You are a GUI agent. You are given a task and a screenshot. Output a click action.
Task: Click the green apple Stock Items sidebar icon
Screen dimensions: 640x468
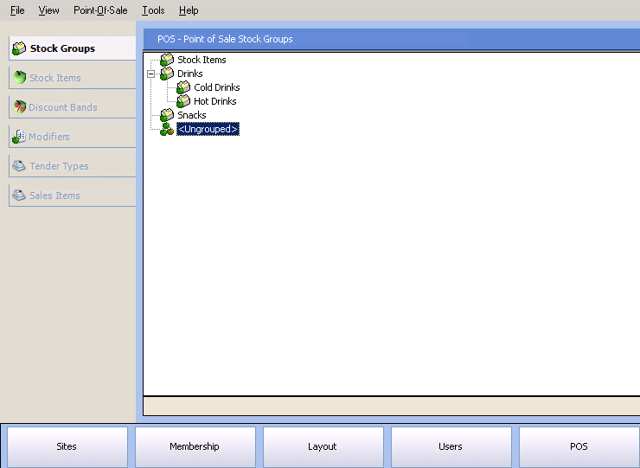pyautogui.click(x=19, y=77)
